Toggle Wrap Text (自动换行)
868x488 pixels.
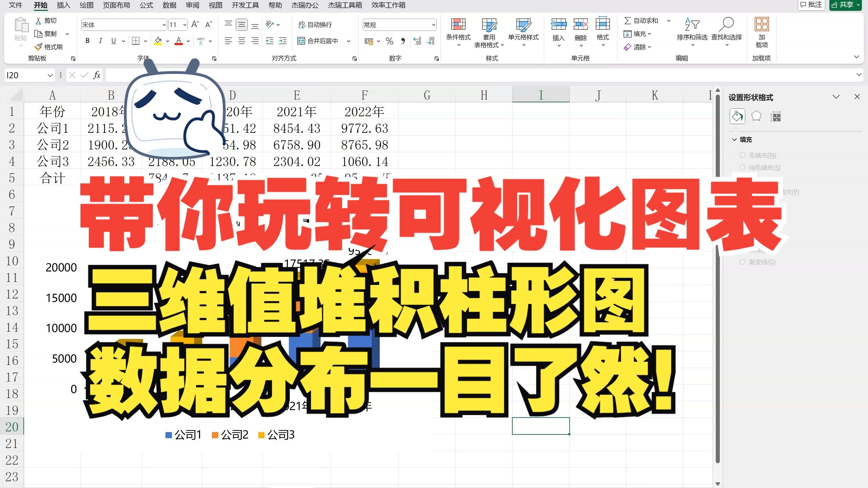(315, 25)
